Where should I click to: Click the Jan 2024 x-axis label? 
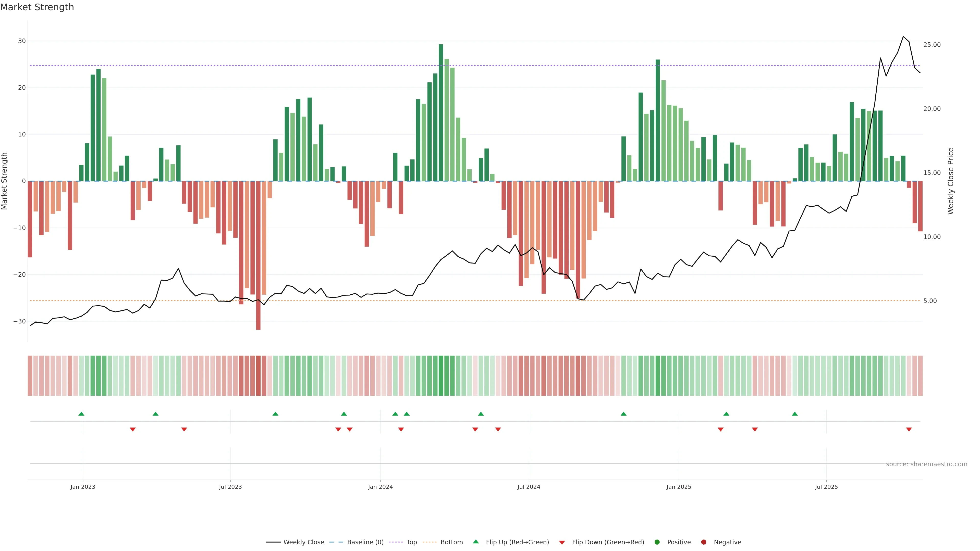pyautogui.click(x=380, y=487)
